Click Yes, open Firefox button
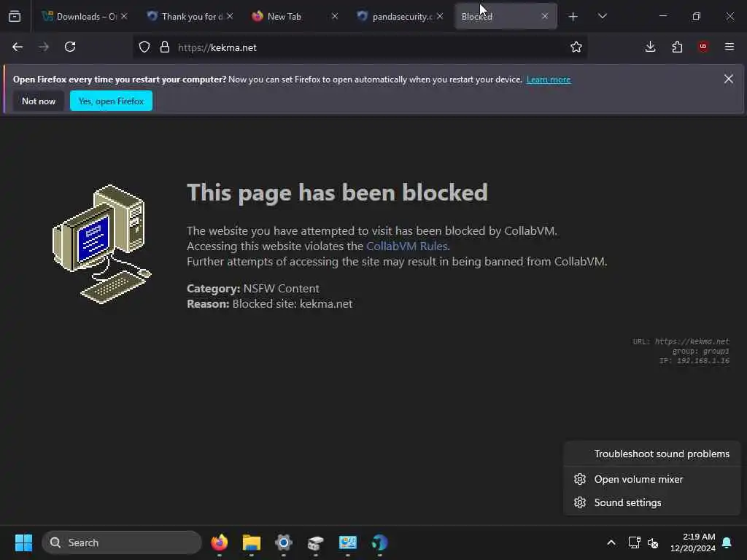 click(111, 101)
